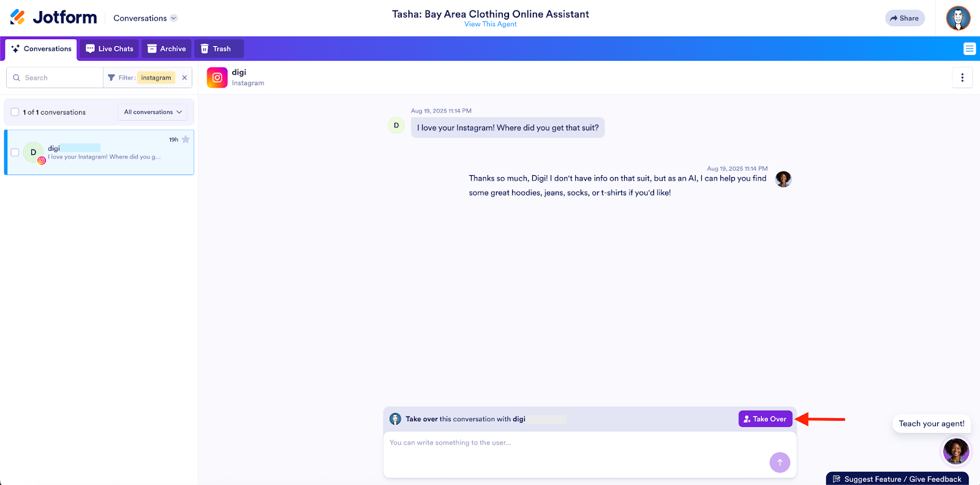Switch to the Live Chats tab
Image resolution: width=980 pixels, height=485 pixels.
110,49
